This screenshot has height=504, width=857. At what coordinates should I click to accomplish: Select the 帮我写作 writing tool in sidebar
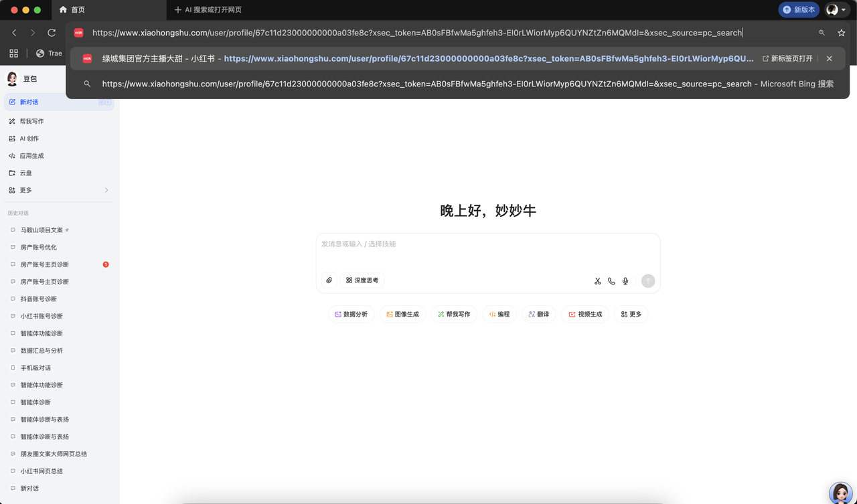click(x=31, y=121)
